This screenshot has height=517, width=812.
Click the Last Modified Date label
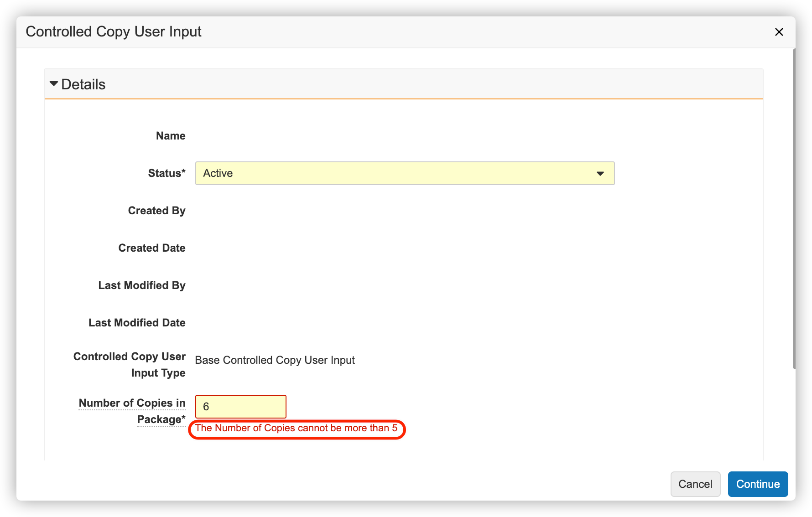(137, 323)
